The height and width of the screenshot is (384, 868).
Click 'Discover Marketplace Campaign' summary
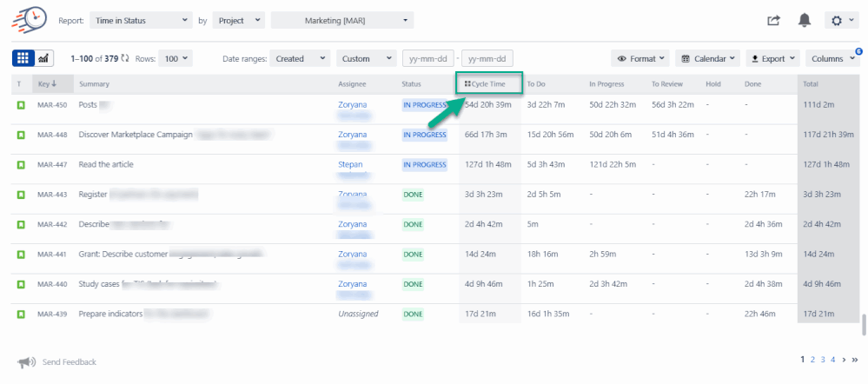pos(136,135)
